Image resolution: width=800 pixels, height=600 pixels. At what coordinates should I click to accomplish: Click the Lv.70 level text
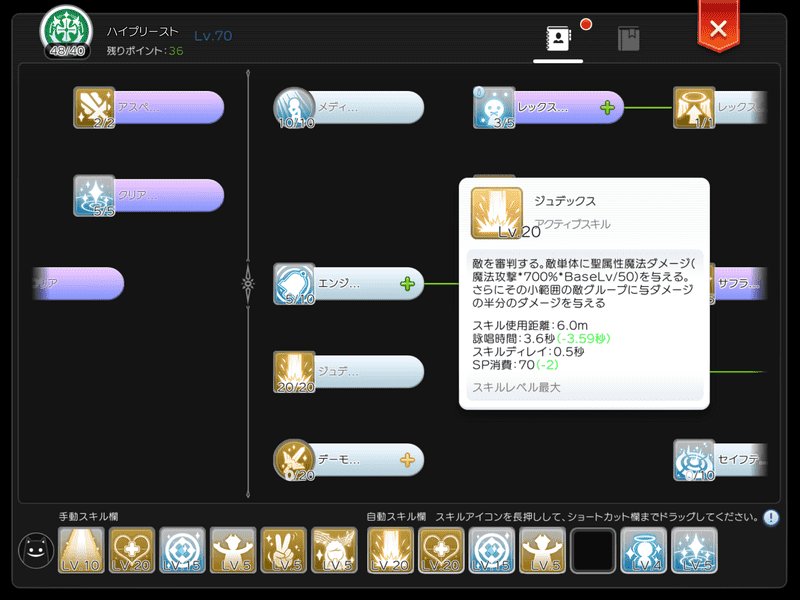pyautogui.click(x=213, y=36)
